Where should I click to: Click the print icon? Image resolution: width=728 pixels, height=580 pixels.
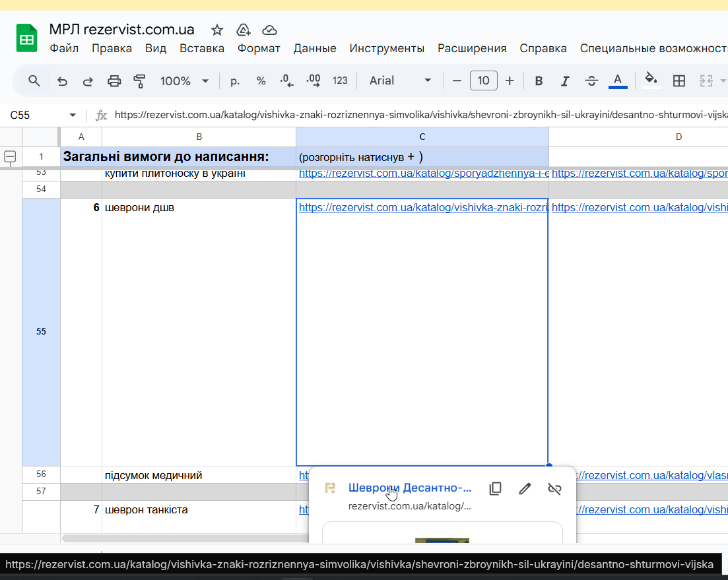tap(114, 81)
